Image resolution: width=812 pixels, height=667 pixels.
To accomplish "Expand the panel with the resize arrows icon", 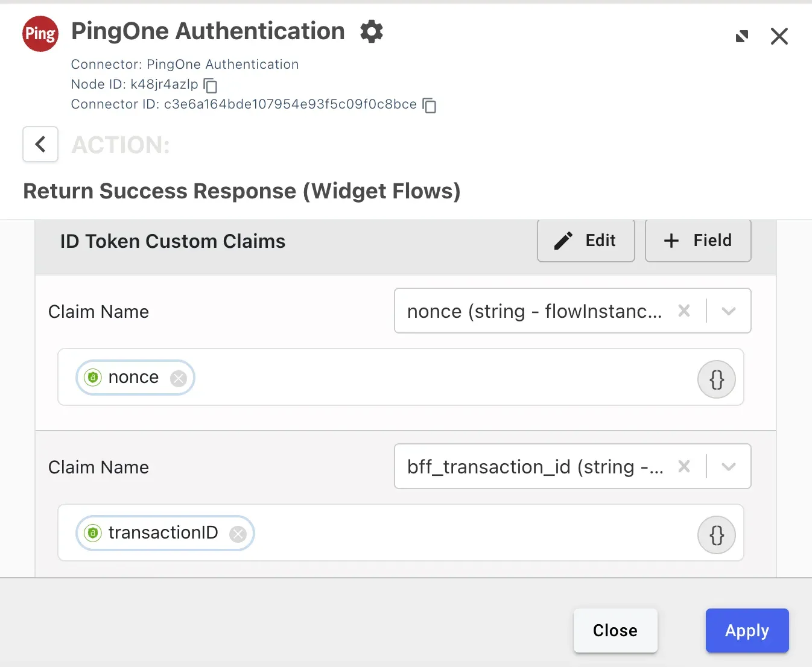I will click(742, 37).
